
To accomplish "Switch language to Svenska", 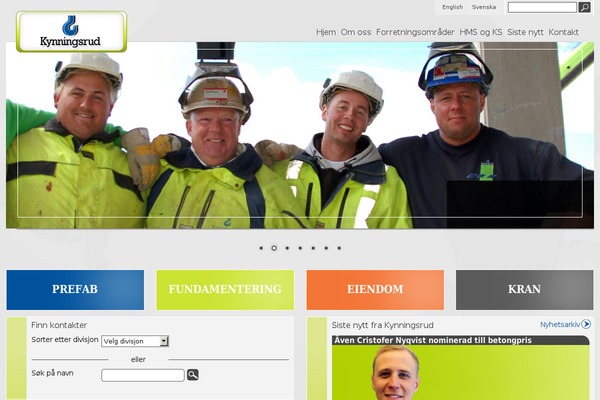I will coord(484,7).
